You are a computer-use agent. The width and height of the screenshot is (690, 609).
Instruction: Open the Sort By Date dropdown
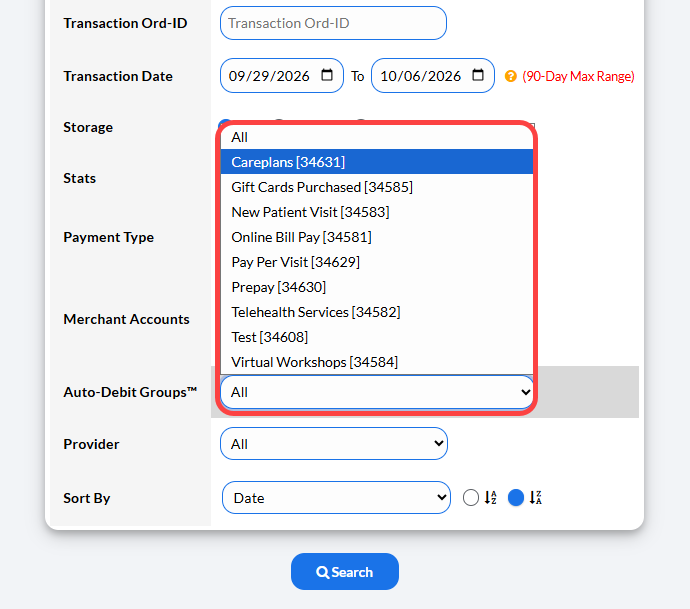tap(336, 498)
